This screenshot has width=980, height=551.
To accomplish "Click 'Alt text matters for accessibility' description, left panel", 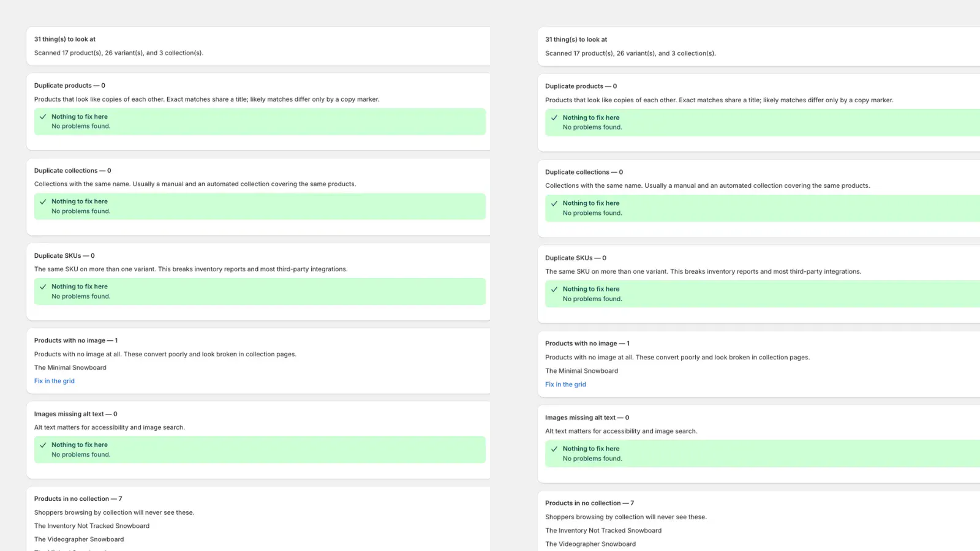I will coord(110,427).
